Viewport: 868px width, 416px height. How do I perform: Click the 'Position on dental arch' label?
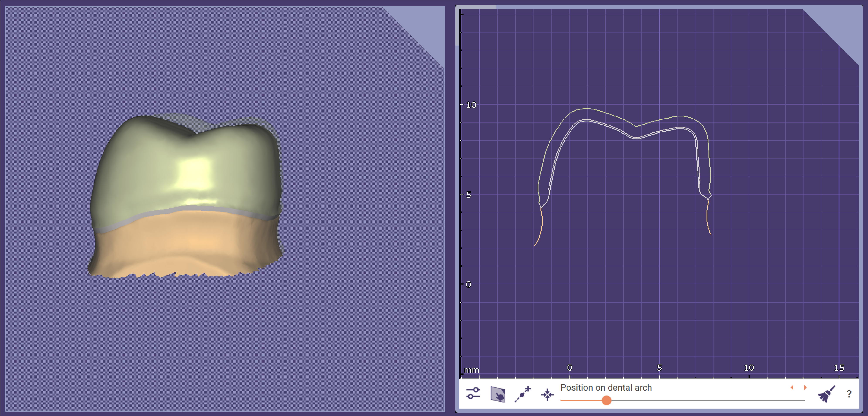pos(606,388)
